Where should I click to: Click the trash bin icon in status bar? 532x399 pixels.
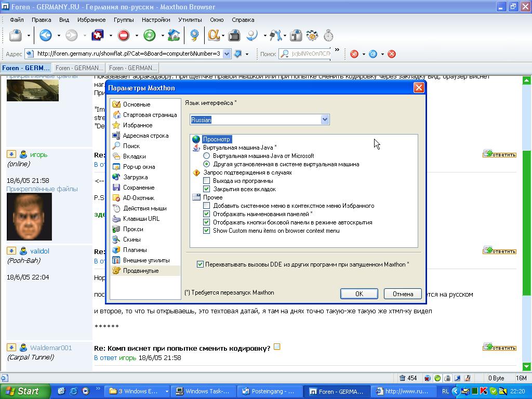[403, 378]
